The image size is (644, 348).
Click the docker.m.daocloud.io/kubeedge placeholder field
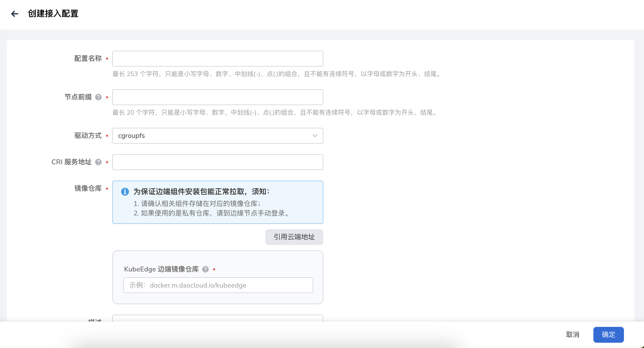pyautogui.click(x=218, y=285)
